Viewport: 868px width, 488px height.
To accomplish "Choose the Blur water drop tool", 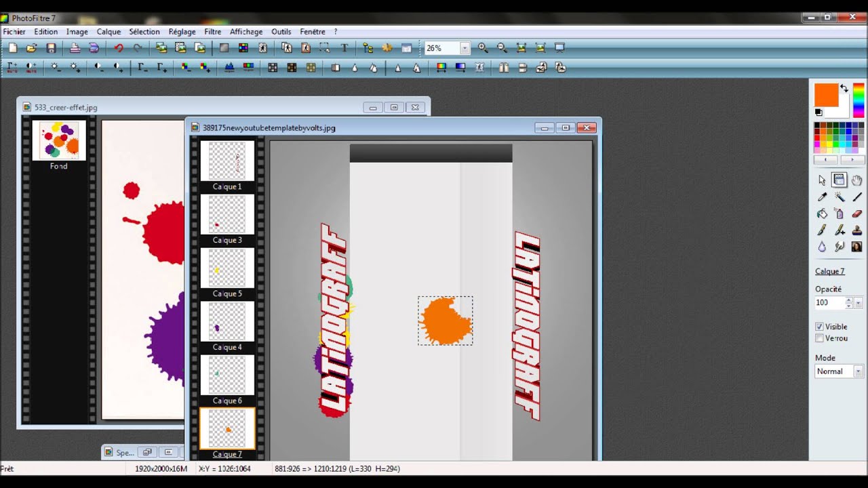I will point(823,247).
